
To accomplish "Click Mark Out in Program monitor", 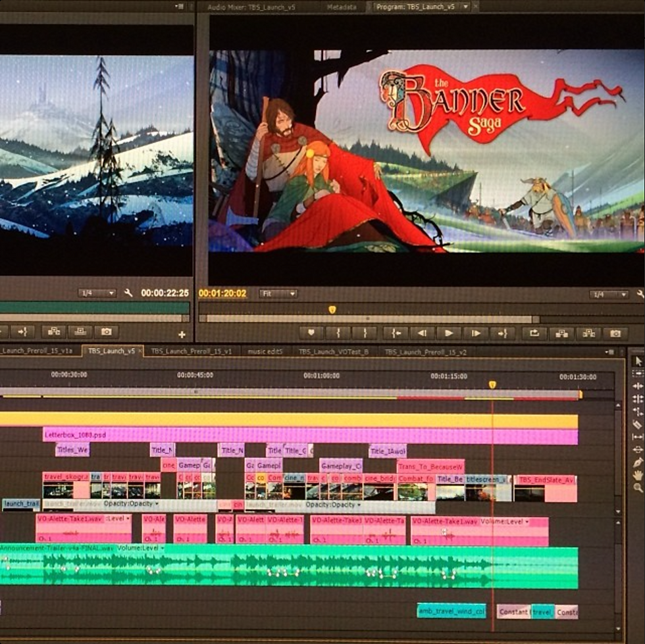I will pyautogui.click(x=365, y=333).
